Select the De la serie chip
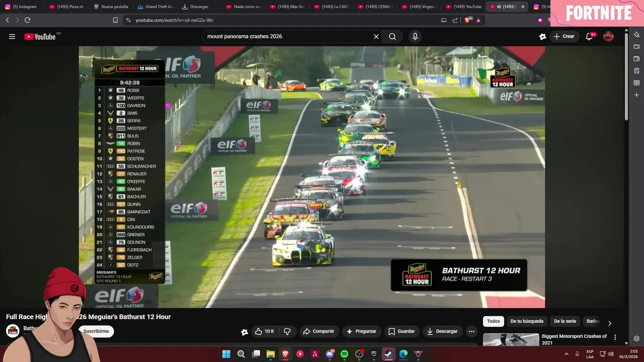 tap(565, 321)
